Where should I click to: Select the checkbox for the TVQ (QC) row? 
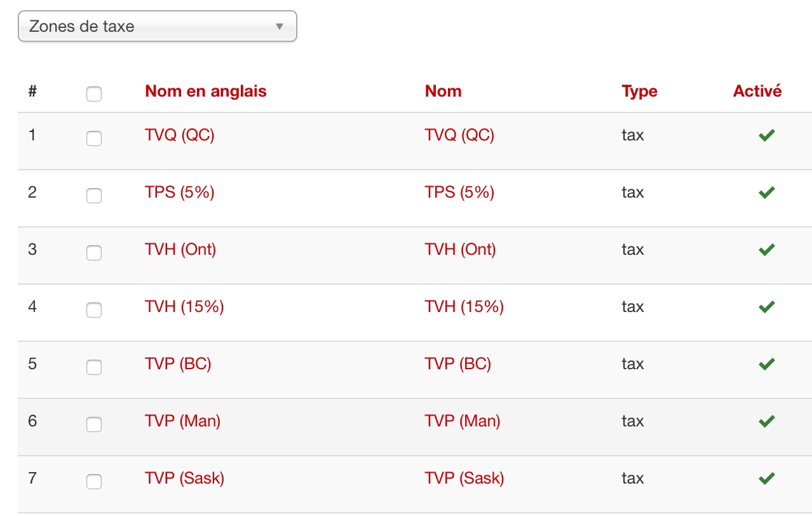(94, 139)
